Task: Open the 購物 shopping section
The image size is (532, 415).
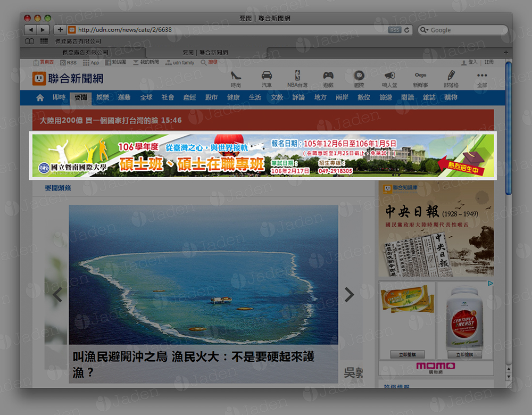Action: [x=451, y=98]
